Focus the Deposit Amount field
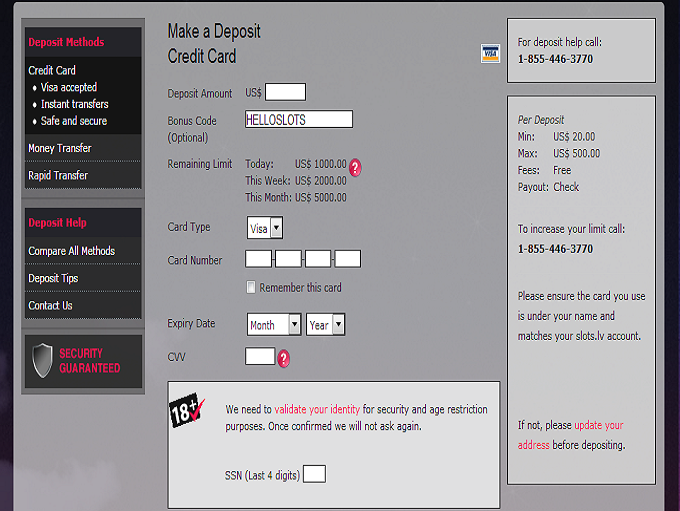The width and height of the screenshot is (680, 511). [285, 92]
